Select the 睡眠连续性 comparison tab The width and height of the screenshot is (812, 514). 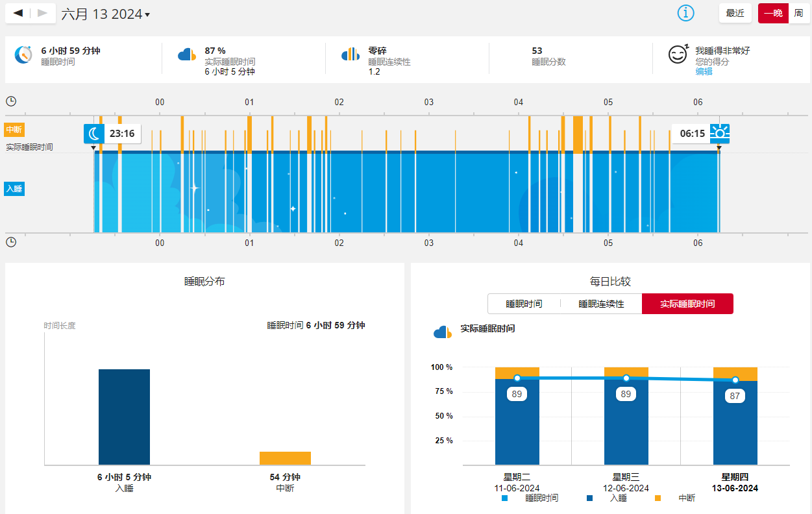pyautogui.click(x=601, y=304)
